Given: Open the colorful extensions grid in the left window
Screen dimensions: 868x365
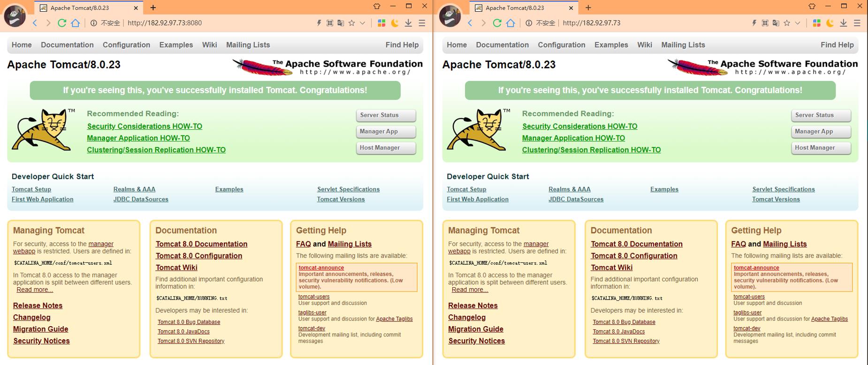Looking at the screenshot, I should (381, 23).
